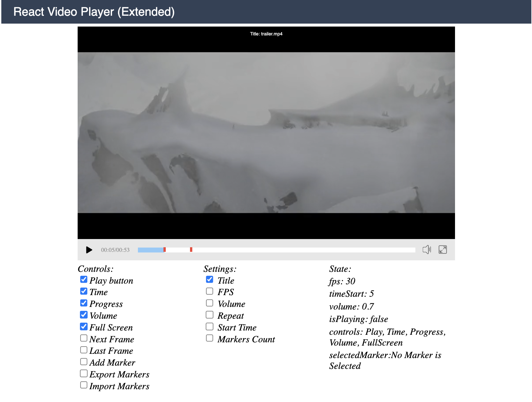Uncheck the Progress control
Screen dimensions: 532x402
pyautogui.click(x=84, y=303)
